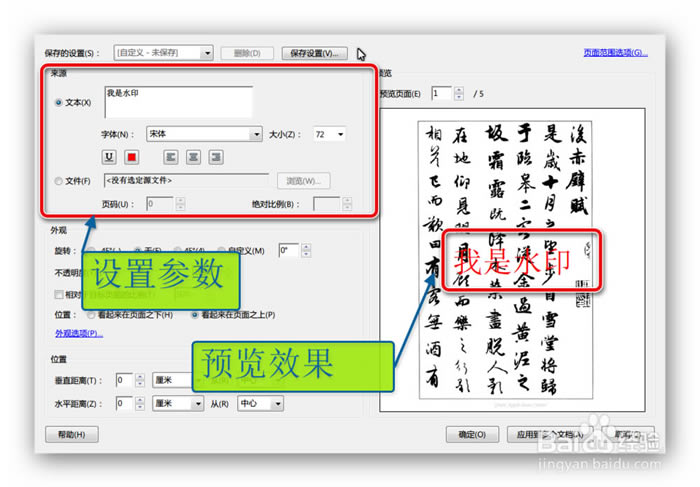Open the 外观选项(P)... appearance options link

pos(79,333)
